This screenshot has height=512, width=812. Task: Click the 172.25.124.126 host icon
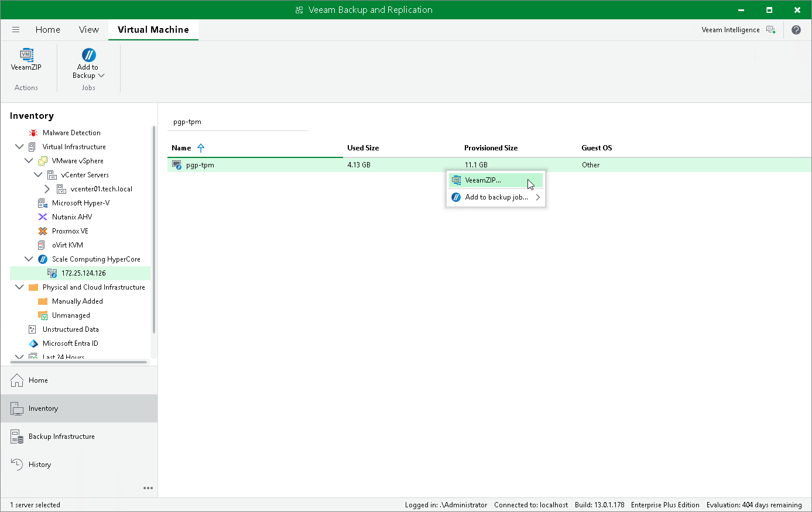coord(52,273)
